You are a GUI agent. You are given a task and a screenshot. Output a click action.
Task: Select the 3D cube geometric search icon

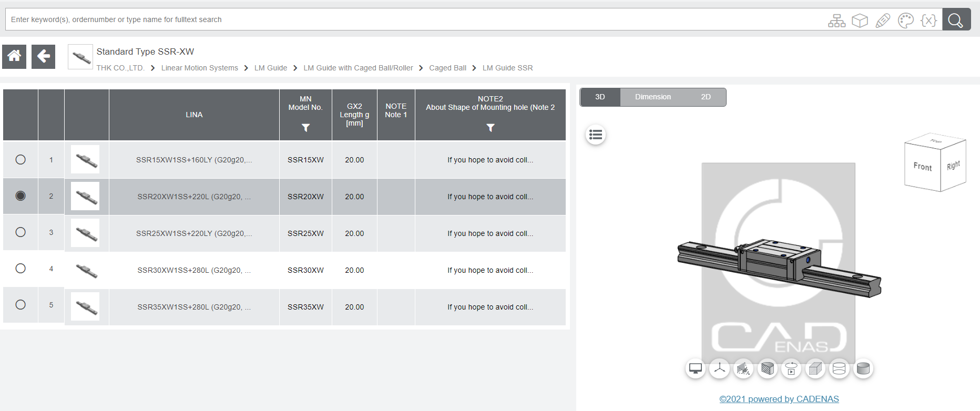pos(860,20)
